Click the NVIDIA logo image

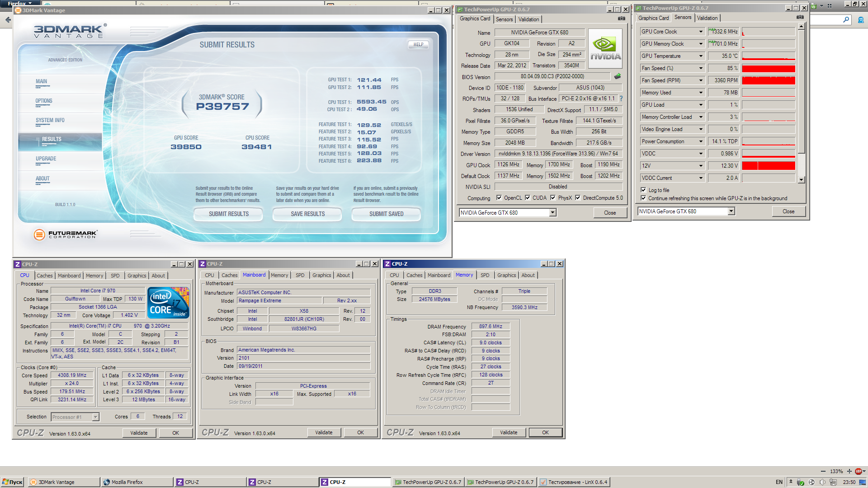[605, 49]
